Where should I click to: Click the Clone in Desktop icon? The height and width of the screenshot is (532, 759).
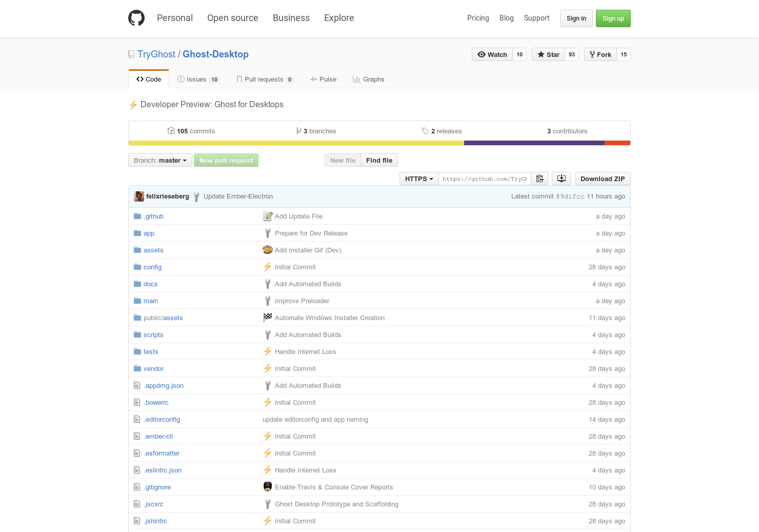point(561,179)
